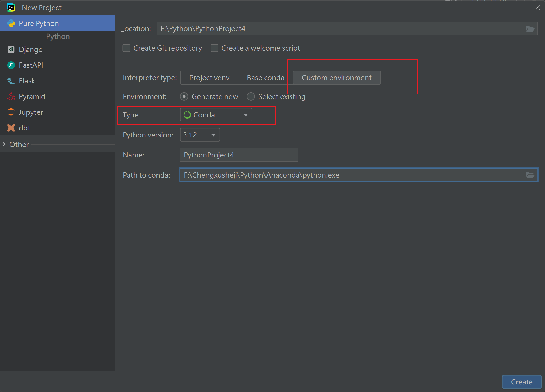
Task: Choose Select existing environment radio button
Action: 251,96
